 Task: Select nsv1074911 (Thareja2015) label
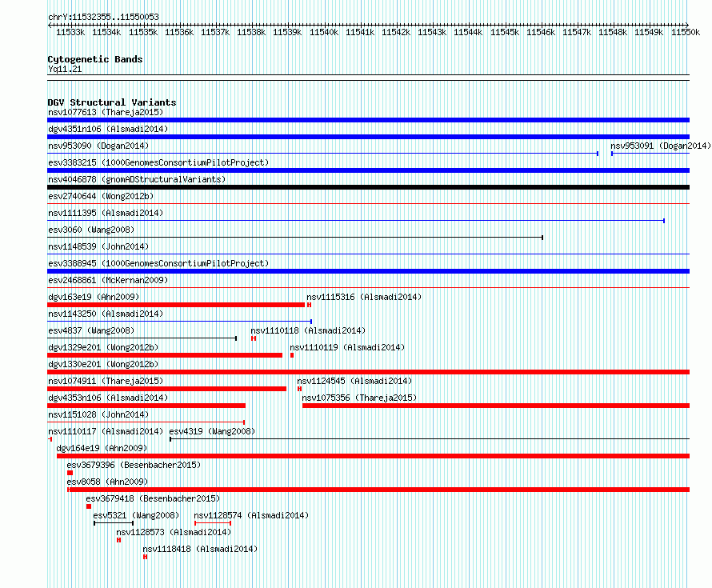(x=106, y=381)
